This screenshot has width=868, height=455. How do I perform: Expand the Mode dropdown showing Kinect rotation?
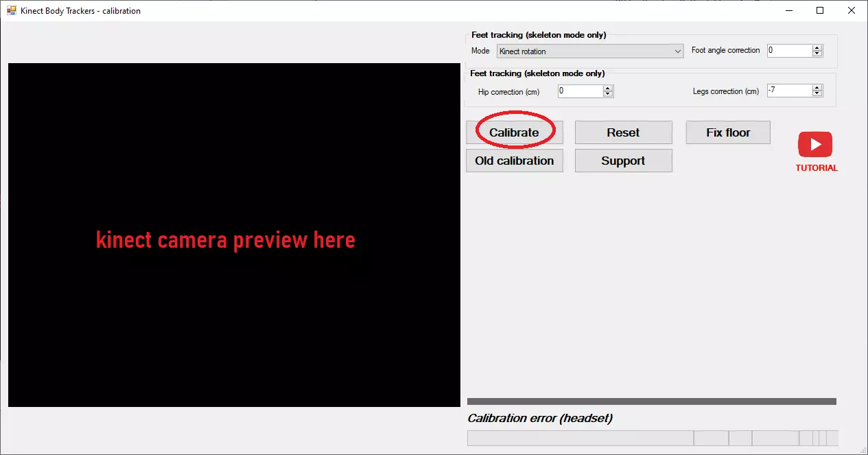click(590, 51)
